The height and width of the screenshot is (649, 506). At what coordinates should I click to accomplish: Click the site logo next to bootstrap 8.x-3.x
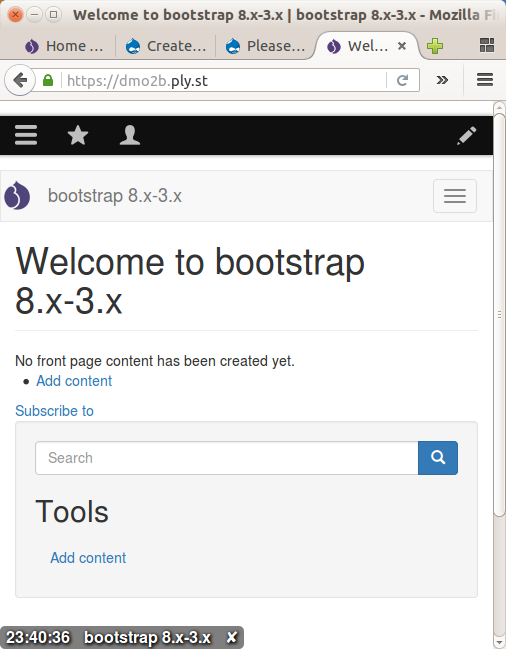click(17, 195)
